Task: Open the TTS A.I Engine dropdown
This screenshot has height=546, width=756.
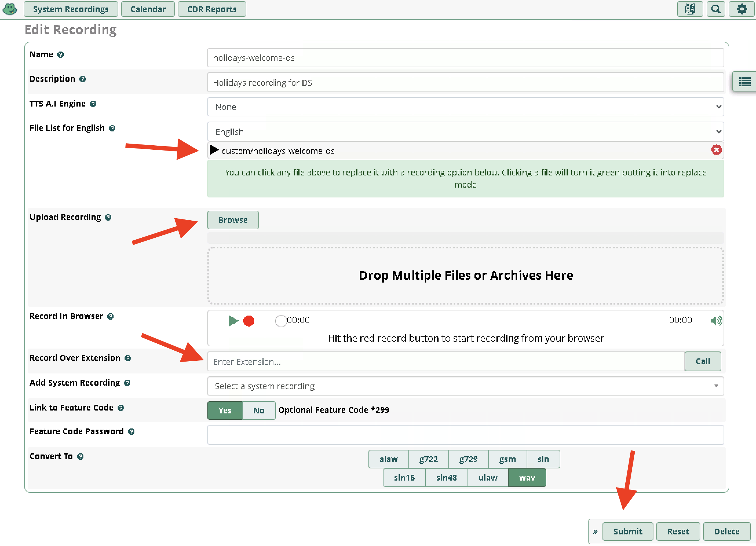Action: [x=466, y=107]
